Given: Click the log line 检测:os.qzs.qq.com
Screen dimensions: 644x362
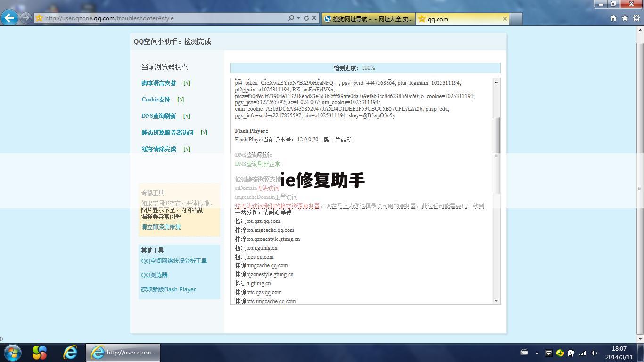Looking at the screenshot, I should tap(257, 221).
